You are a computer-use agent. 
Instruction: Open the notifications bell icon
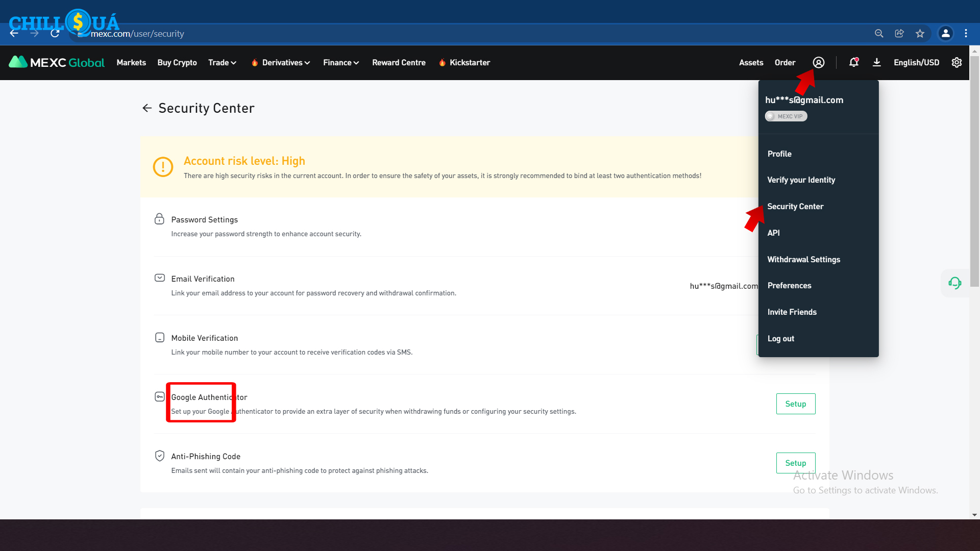tap(853, 62)
